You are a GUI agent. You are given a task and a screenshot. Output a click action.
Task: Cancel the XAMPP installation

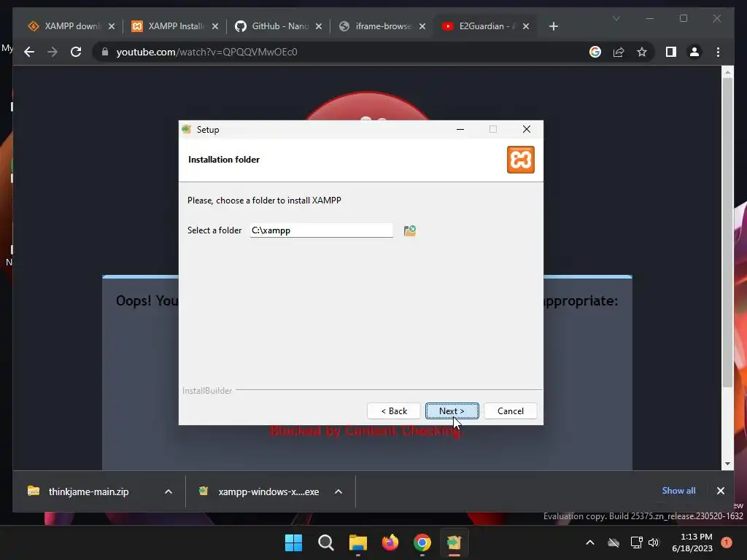coord(510,411)
